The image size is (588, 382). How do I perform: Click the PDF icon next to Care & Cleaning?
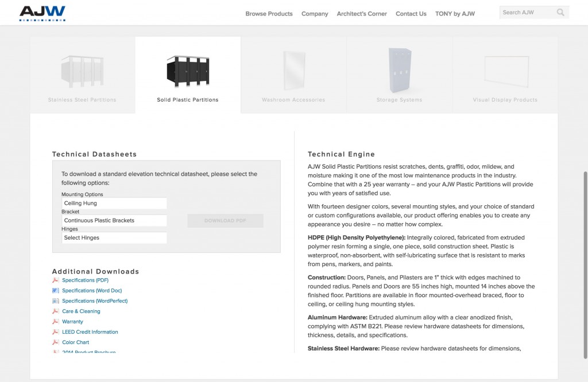[55, 311]
